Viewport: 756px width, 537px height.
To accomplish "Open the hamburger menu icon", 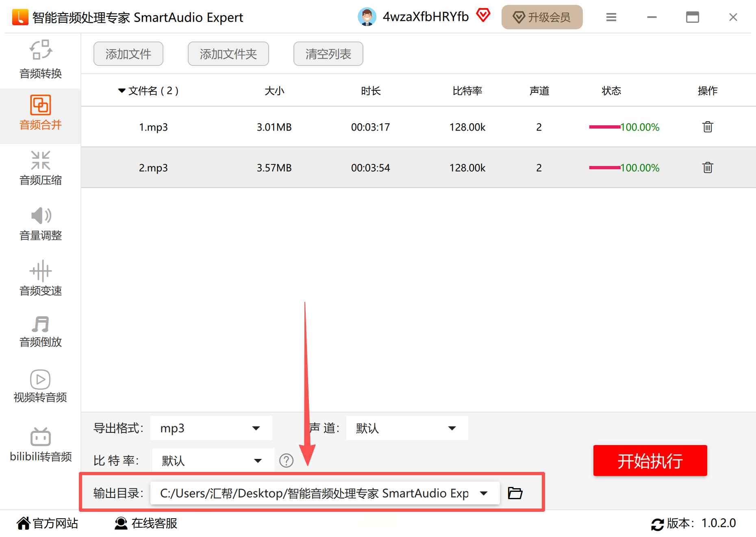I will coord(611,17).
